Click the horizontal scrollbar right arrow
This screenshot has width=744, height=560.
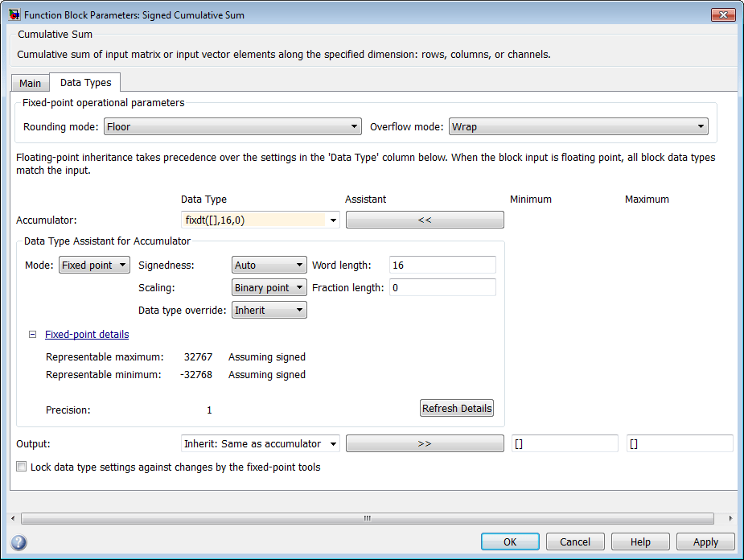[x=730, y=518]
